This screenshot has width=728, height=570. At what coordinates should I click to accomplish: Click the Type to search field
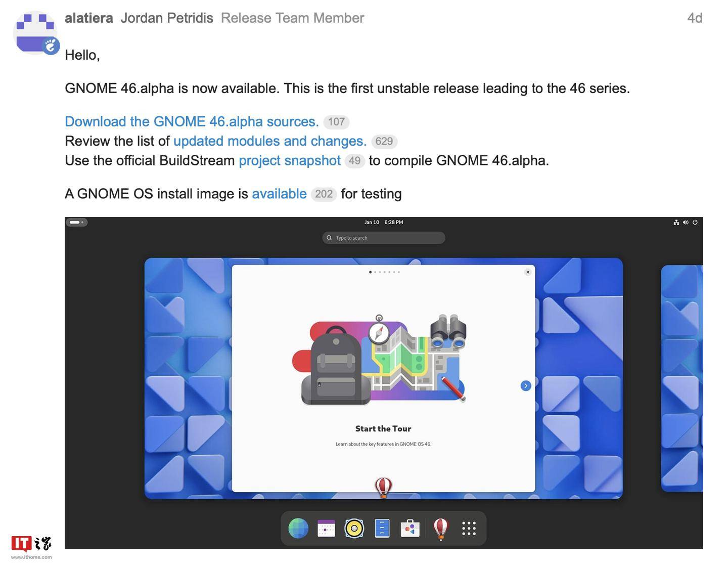(384, 238)
